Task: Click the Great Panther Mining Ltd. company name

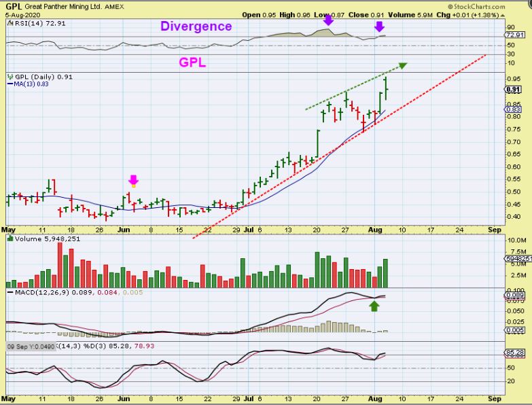Action: 63,7
